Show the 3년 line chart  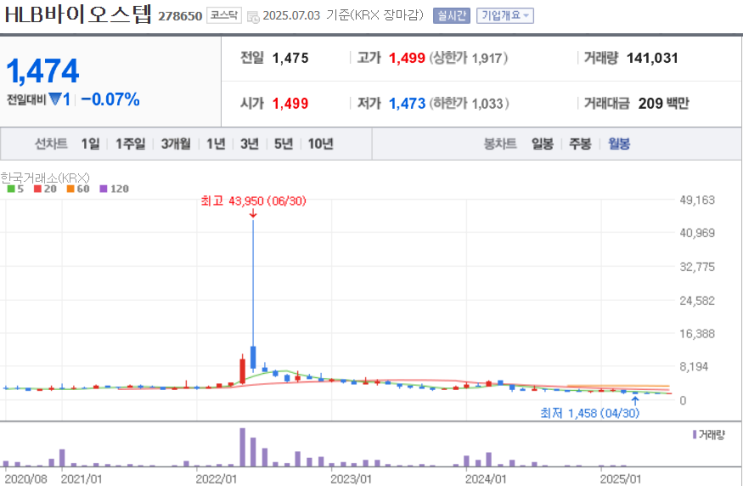(249, 144)
